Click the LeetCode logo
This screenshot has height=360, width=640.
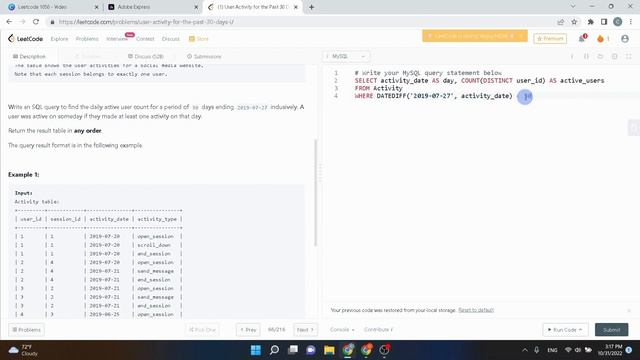click(x=25, y=39)
